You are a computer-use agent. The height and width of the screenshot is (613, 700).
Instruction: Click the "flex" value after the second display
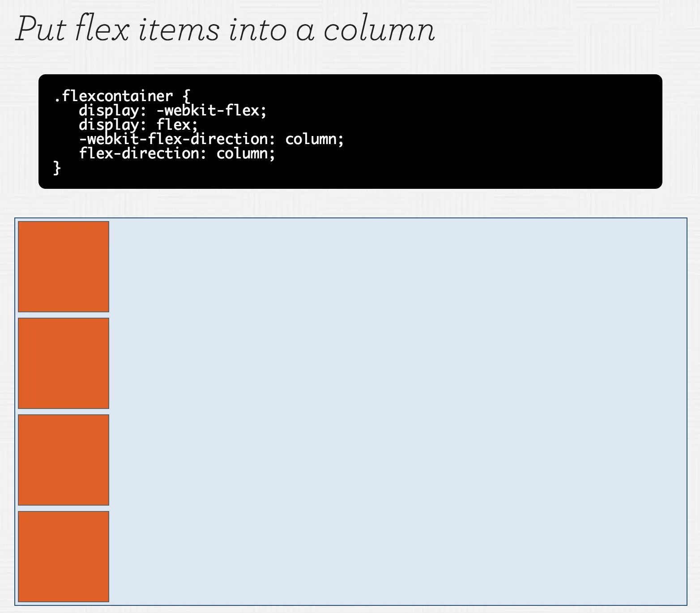point(175,125)
